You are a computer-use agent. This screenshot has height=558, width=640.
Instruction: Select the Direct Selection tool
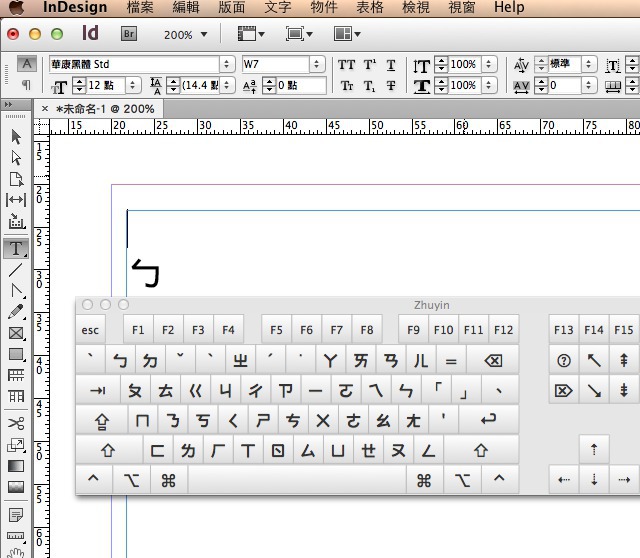(16, 158)
